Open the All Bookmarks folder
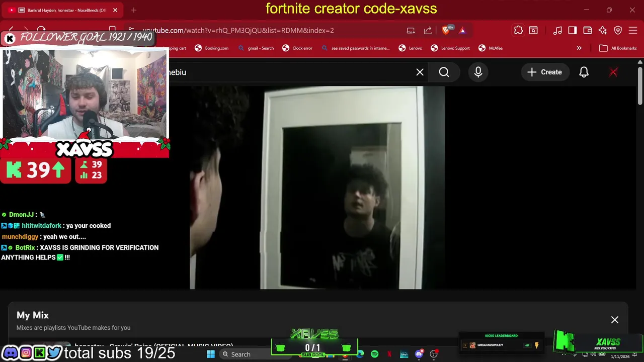 click(618, 48)
